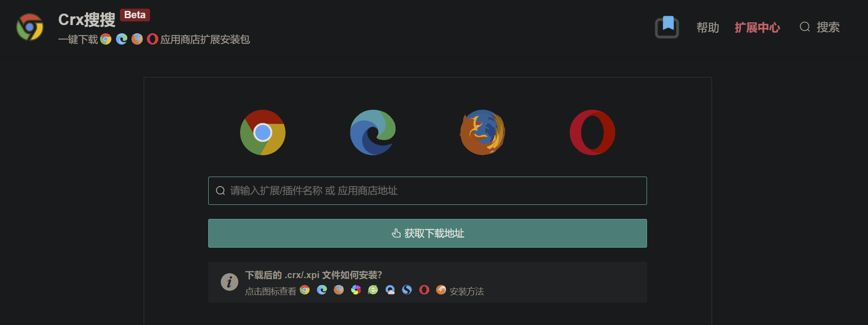Click the small Edge icon in the tagline
The height and width of the screenshot is (325, 868).
(x=121, y=39)
